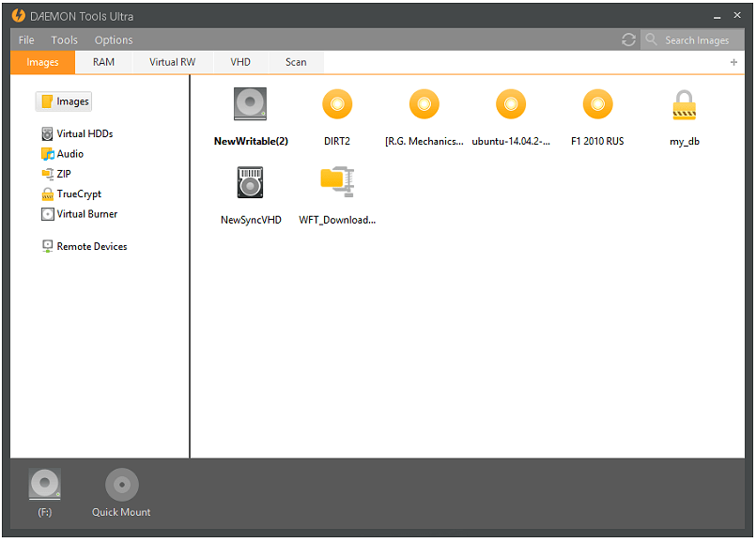
Task: Click the DAEMON Tools lightning logo
Action: click(x=19, y=15)
